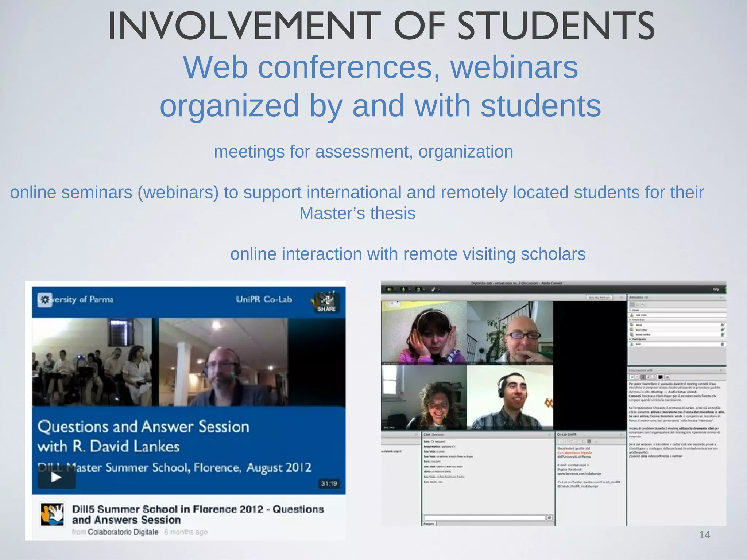
Task: Select the host listed under Hosts
Action: pyautogui.click(x=677, y=315)
